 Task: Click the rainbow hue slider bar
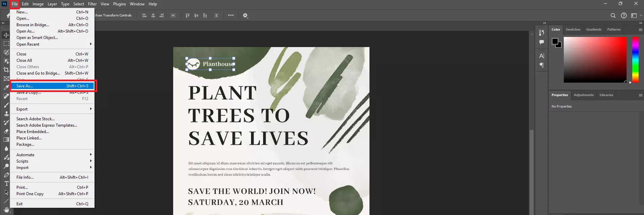click(635, 59)
